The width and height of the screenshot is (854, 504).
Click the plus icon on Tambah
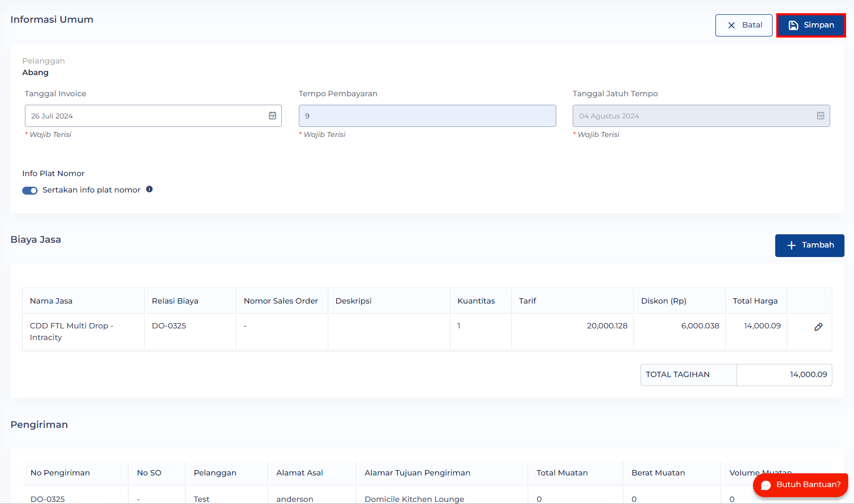tap(791, 245)
